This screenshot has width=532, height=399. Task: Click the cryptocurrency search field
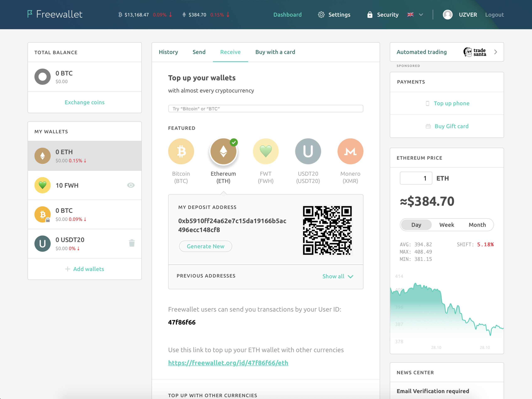click(x=266, y=109)
